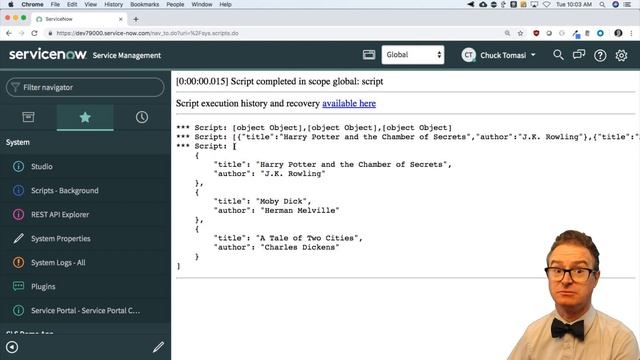Open the Edit menu
640x360 pixels.
[x=72, y=4]
